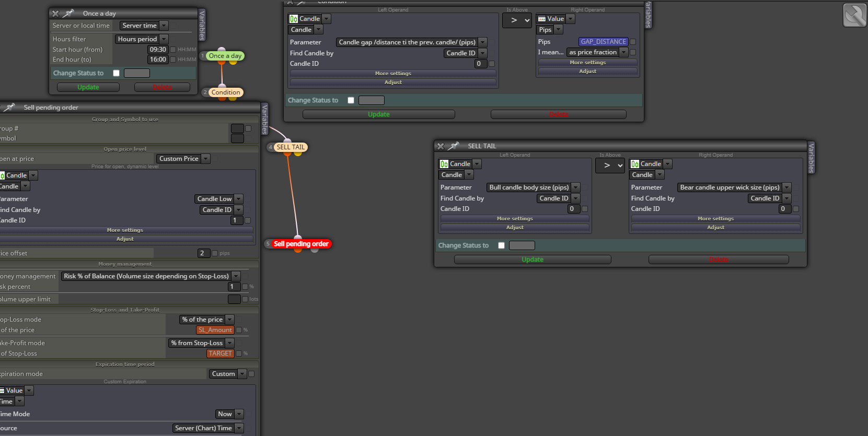
Task: Click the yellow output dot of the Once a day node
Action: click(x=233, y=62)
